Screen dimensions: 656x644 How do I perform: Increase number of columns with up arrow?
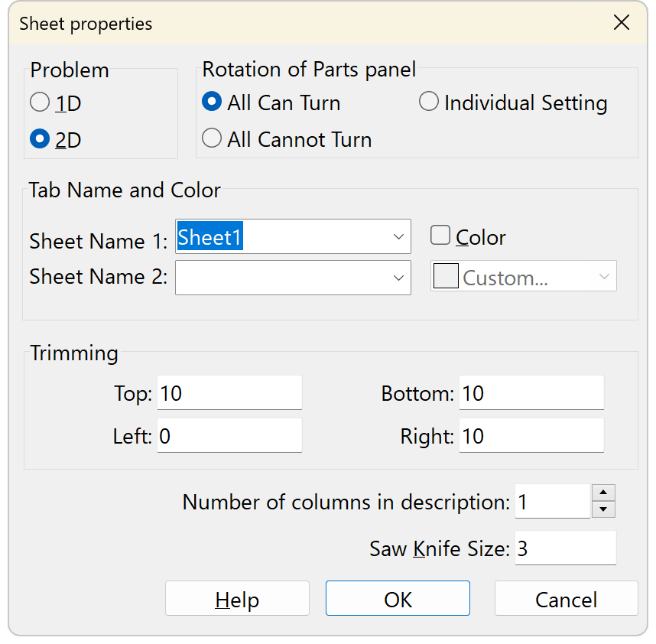click(x=603, y=493)
